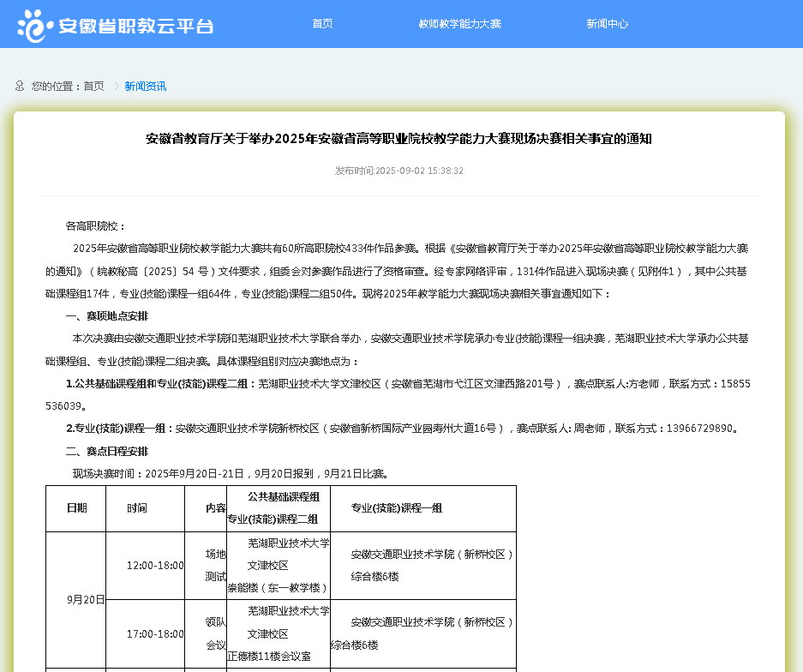The height and width of the screenshot is (672, 803).
Task: Click the 二、赛点日程安排 section heading
Action: coord(107,451)
